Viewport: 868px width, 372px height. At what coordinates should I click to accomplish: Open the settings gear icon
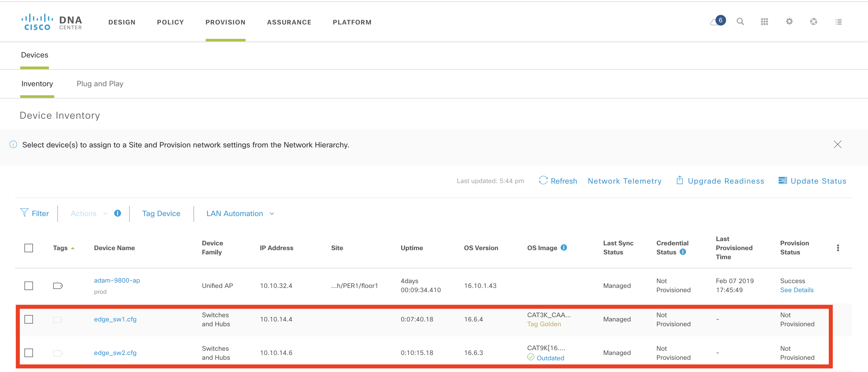[789, 22]
